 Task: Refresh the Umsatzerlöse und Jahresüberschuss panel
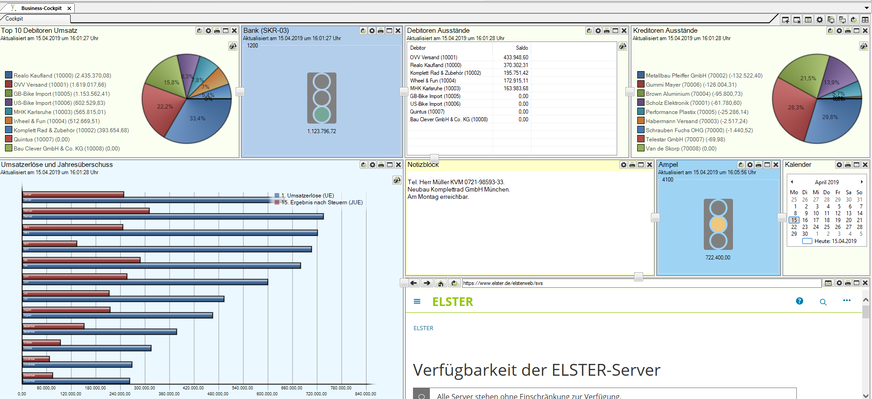(x=363, y=165)
